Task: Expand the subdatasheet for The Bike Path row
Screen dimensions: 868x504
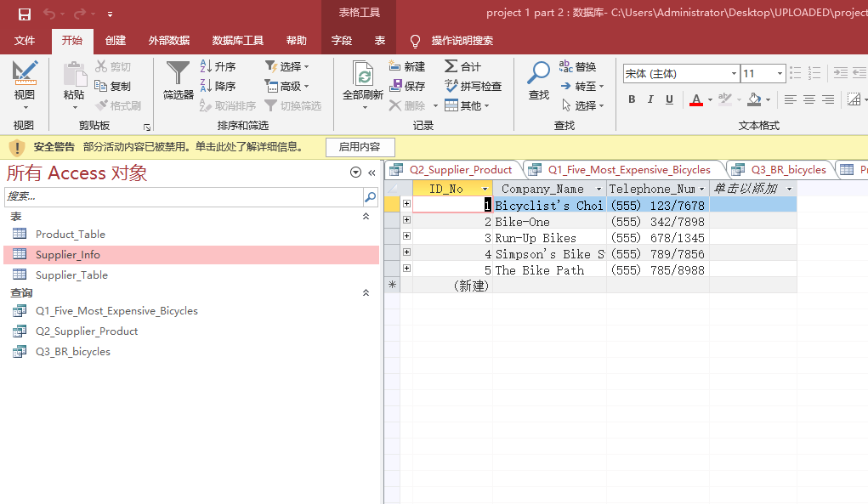Action: pos(407,269)
